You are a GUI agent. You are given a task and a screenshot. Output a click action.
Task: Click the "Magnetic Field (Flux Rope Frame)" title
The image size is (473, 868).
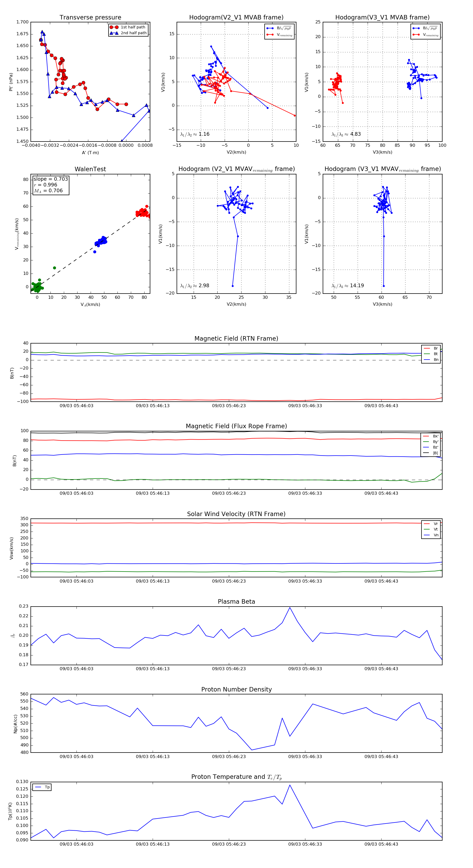pos(236,426)
